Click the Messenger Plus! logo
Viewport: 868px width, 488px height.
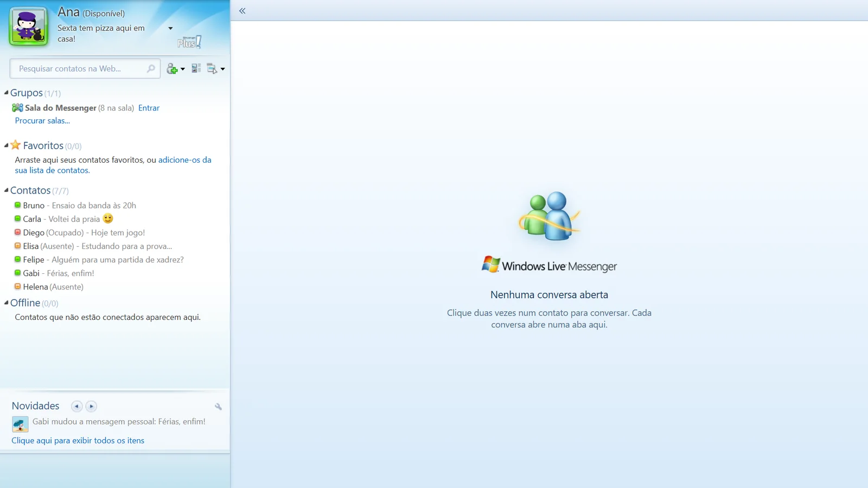(x=189, y=42)
